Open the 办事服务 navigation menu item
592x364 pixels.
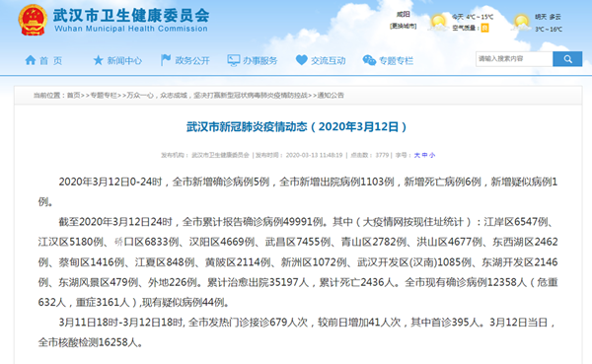[260, 60]
